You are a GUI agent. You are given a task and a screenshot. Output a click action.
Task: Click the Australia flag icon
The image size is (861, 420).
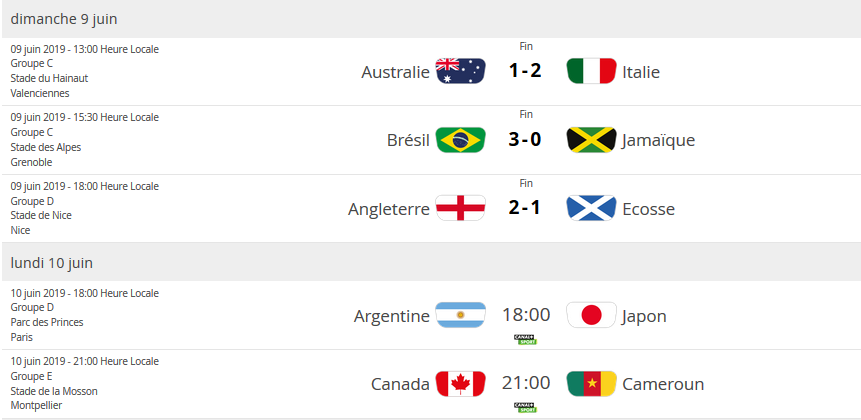point(461,71)
